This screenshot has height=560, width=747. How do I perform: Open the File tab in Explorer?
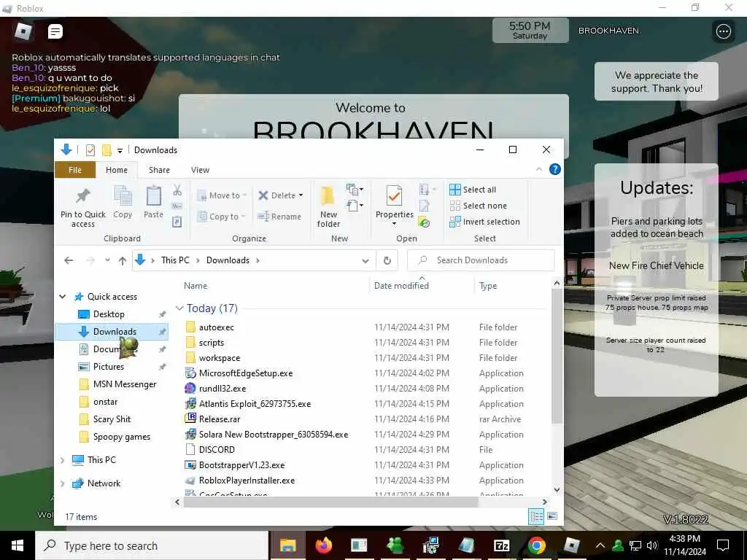pos(75,170)
